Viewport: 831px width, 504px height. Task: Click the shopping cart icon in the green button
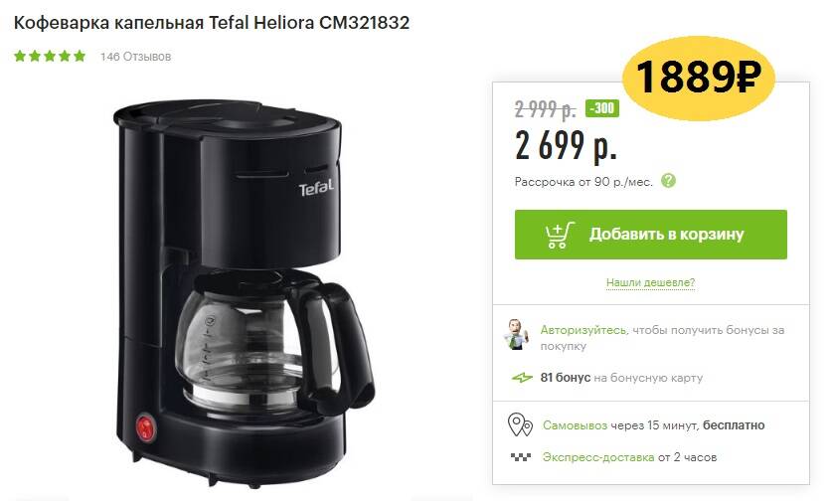[560, 235]
